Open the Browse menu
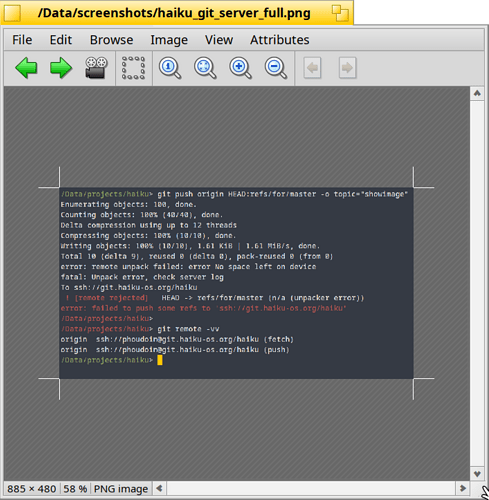This screenshot has width=489, height=500. (111, 40)
